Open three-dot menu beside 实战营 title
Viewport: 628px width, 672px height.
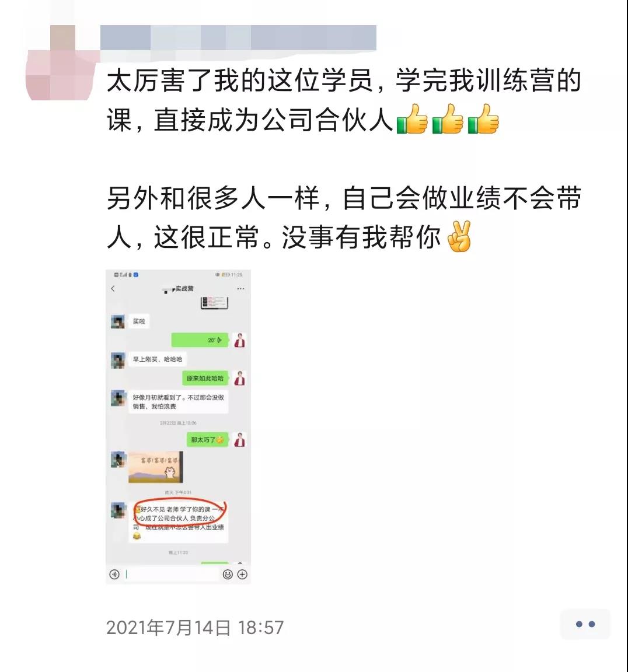click(240, 289)
